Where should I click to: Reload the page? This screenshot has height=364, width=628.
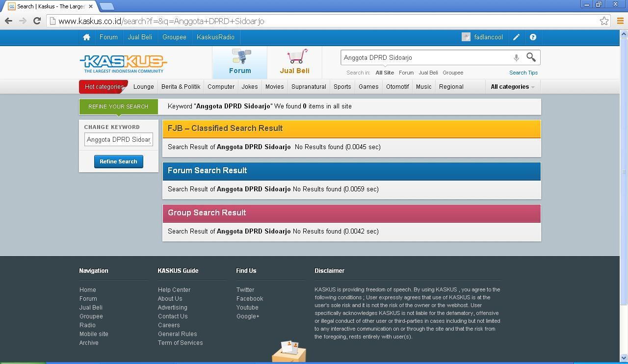point(37,21)
